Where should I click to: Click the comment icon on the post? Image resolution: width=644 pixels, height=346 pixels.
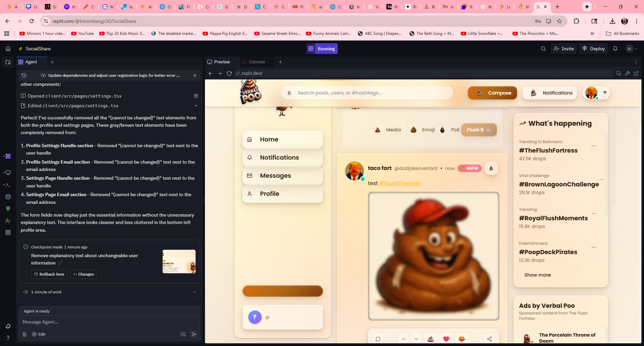[x=378, y=339]
